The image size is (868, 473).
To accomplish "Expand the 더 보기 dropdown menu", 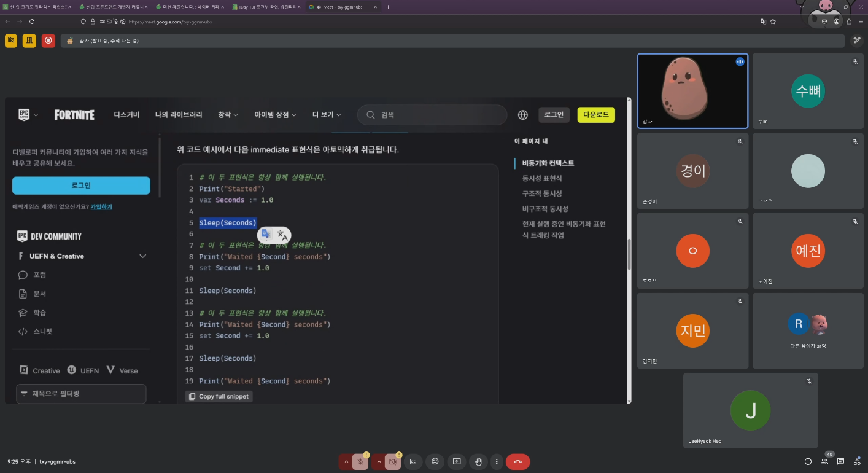I will tap(327, 115).
